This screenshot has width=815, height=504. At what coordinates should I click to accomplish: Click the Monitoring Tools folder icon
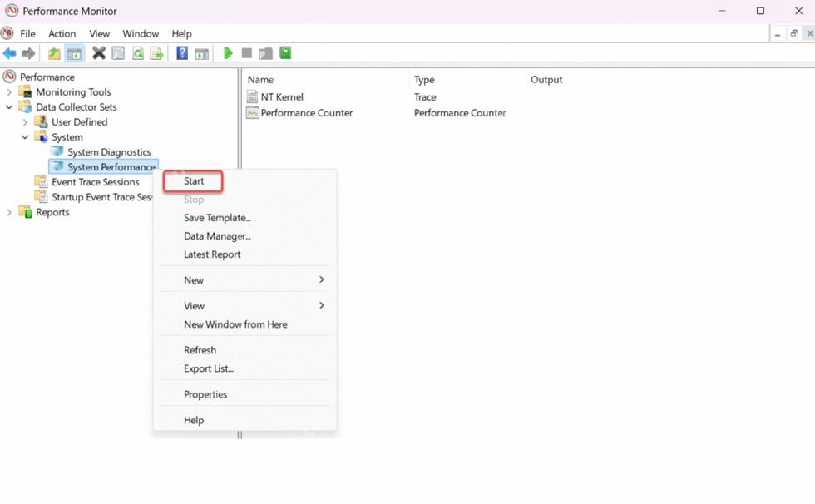pos(25,92)
